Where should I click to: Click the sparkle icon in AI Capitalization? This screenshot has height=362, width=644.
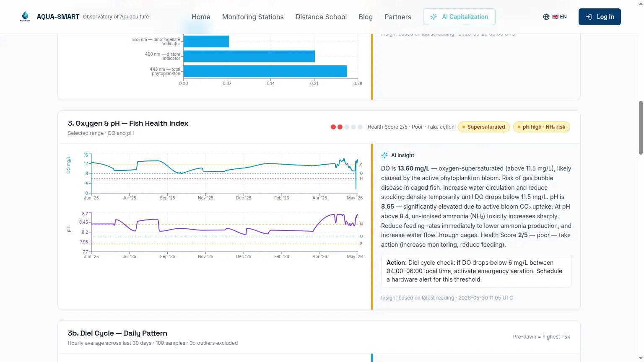[434, 17]
